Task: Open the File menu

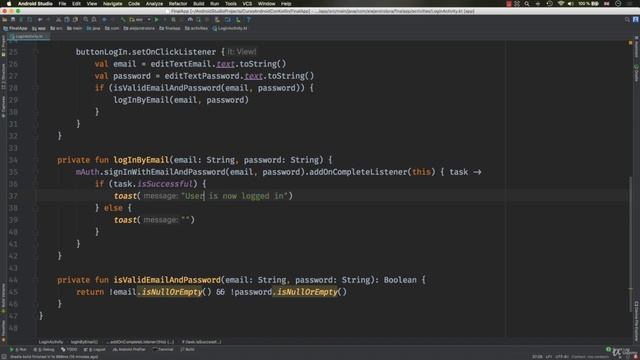Action: point(62,4)
